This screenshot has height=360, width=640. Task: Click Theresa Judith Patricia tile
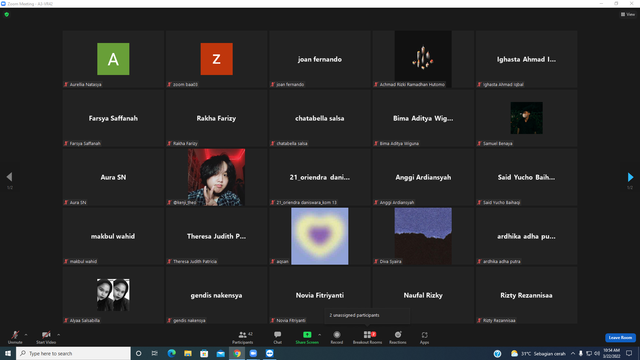click(x=216, y=236)
